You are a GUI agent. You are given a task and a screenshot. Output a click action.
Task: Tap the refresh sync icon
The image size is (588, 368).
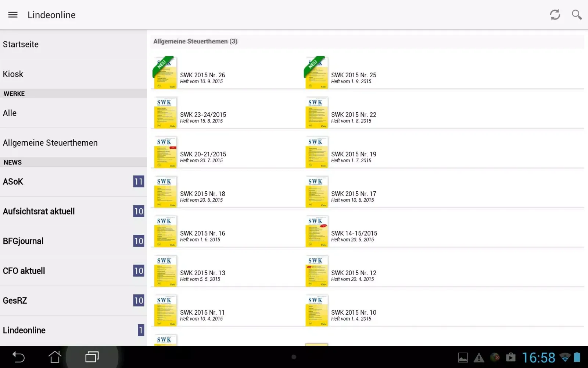click(x=555, y=15)
